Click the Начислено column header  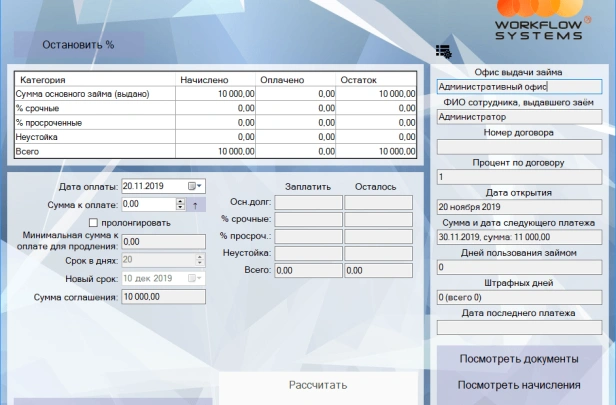click(216, 79)
